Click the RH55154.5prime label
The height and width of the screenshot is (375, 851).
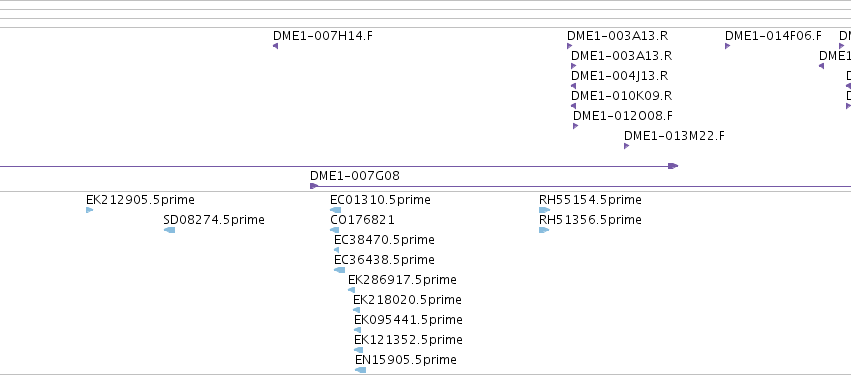point(590,200)
